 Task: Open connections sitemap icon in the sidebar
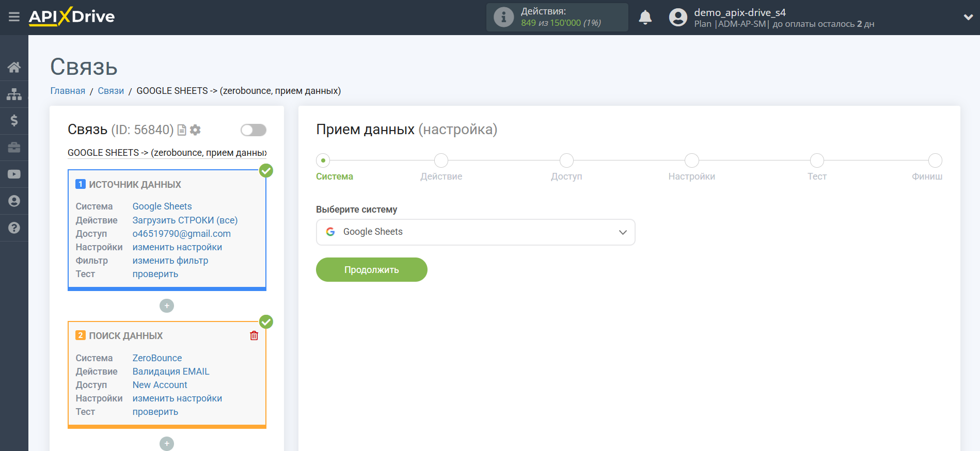(x=14, y=94)
